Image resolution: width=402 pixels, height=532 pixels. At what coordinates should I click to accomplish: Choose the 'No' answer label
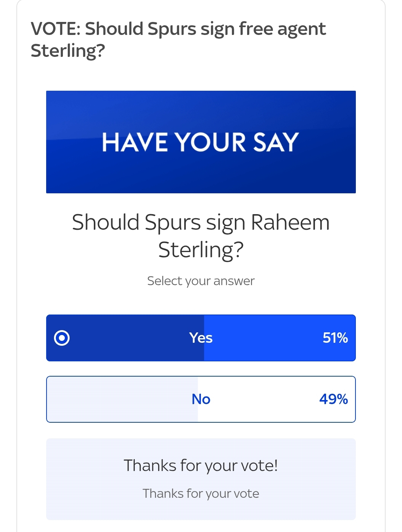(201, 399)
